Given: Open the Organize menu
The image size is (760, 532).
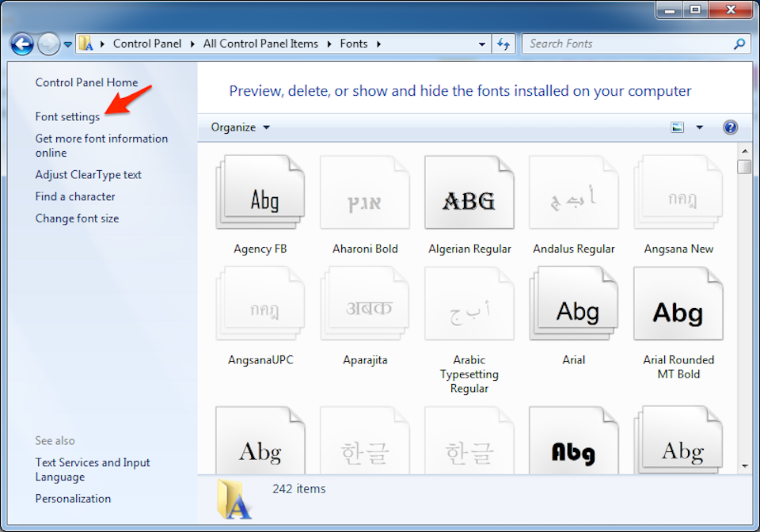Looking at the screenshot, I should 240,127.
